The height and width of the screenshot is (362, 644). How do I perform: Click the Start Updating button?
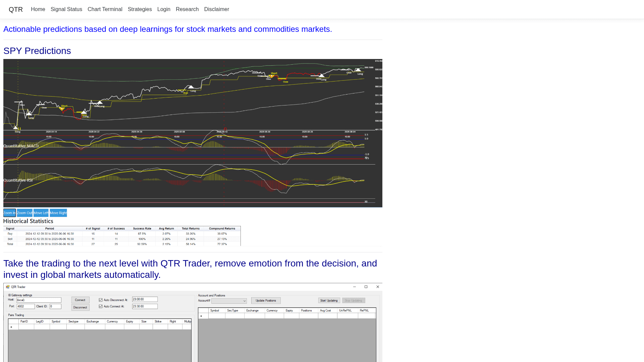coord(329,301)
